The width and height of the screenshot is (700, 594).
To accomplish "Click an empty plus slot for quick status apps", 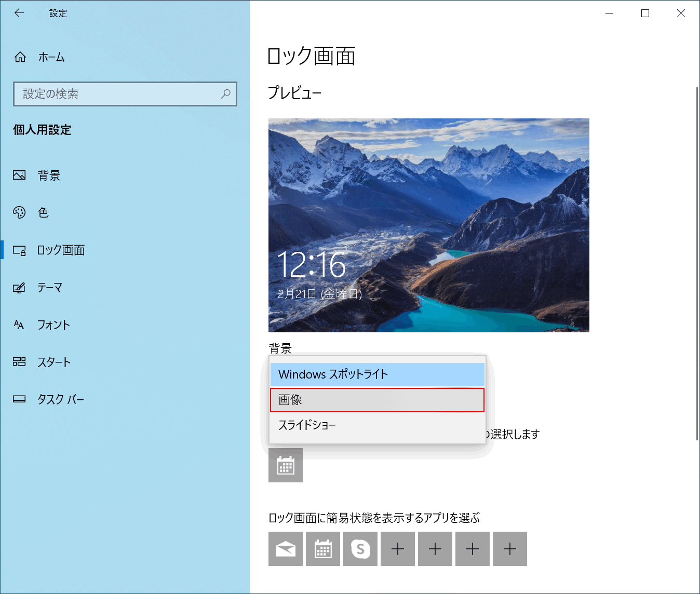I will pyautogui.click(x=398, y=549).
